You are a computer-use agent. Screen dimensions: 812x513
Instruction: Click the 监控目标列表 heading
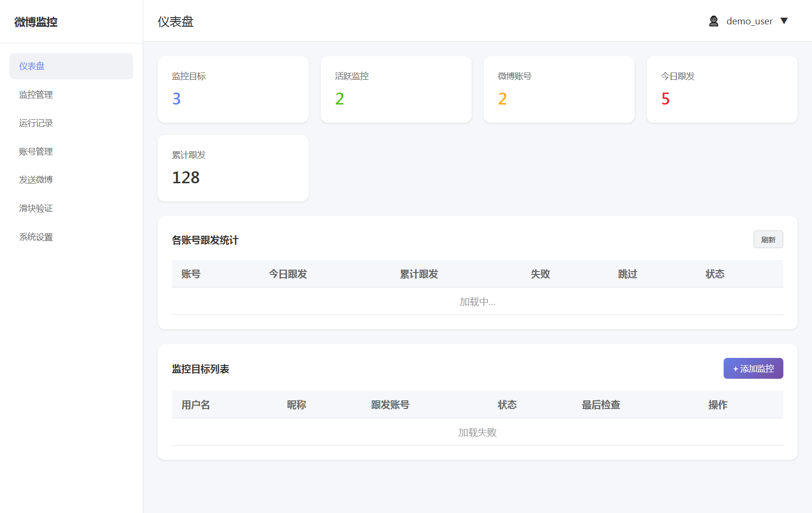pyautogui.click(x=201, y=369)
